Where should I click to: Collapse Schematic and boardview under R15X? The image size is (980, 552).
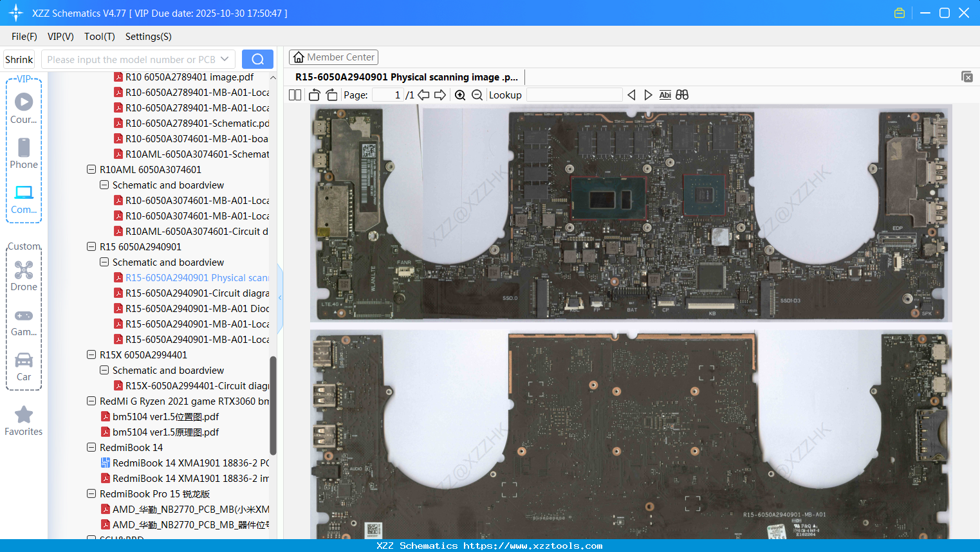click(x=104, y=371)
